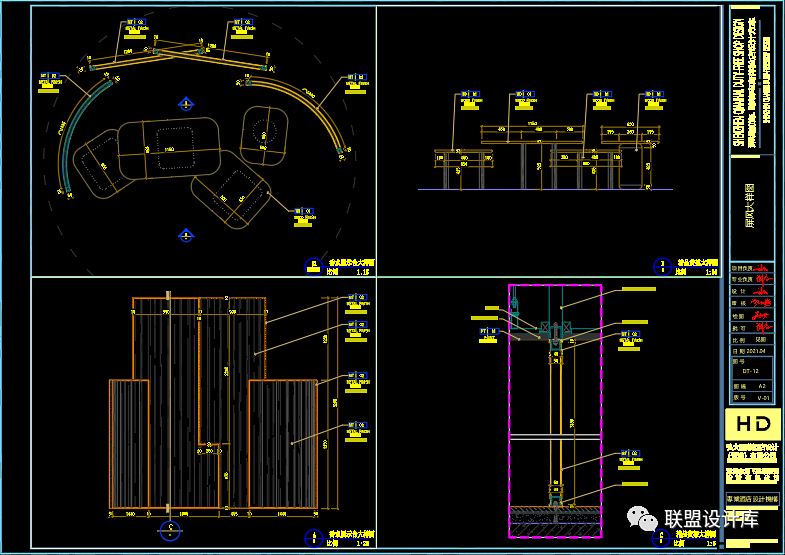Click the right curved screen arc in plan
Screen dimensions: 785x555
(x=322, y=108)
